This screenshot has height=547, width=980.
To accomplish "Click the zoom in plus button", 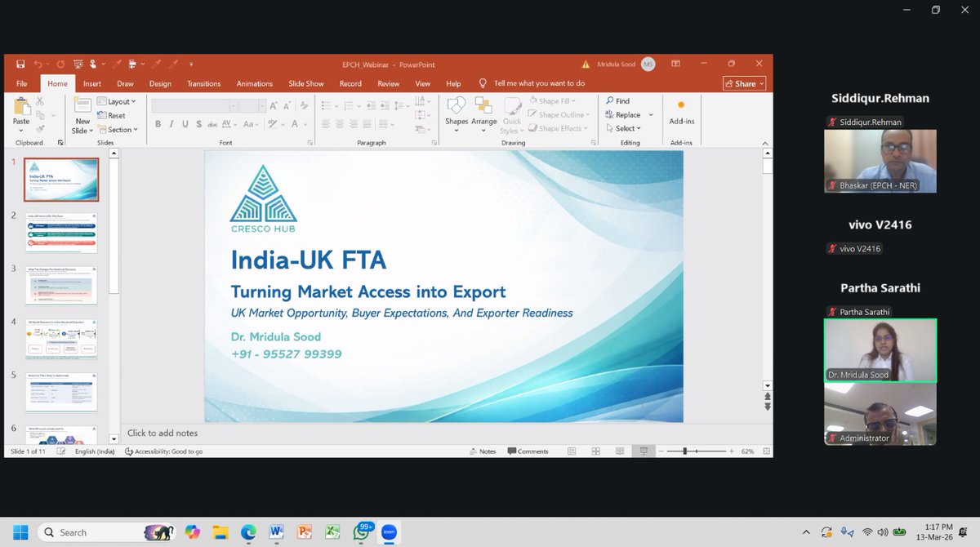I will point(732,451).
